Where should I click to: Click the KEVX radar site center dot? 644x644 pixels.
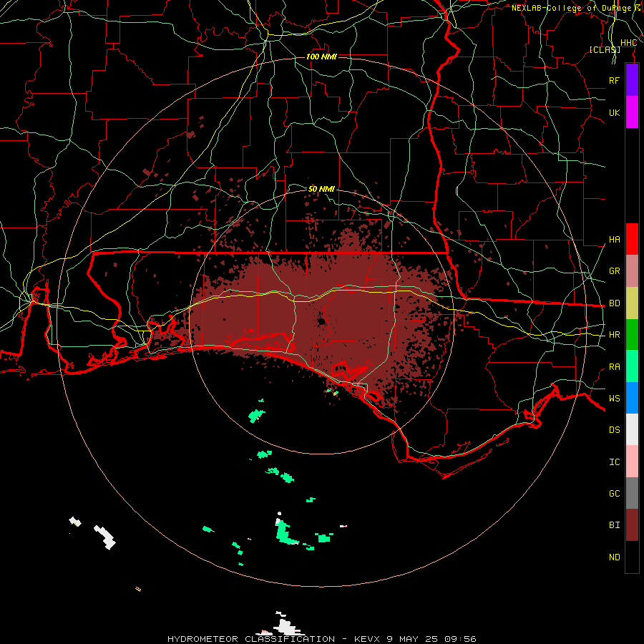321,321
